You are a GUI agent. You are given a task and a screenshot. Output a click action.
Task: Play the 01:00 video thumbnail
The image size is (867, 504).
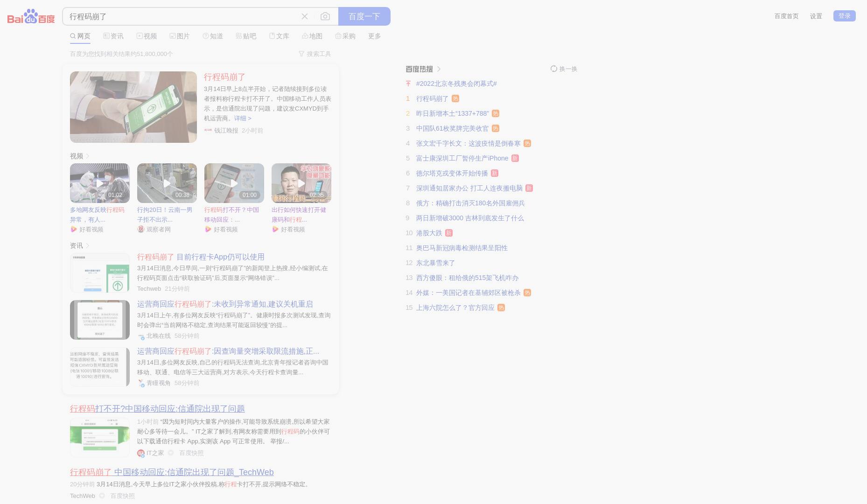[234, 183]
